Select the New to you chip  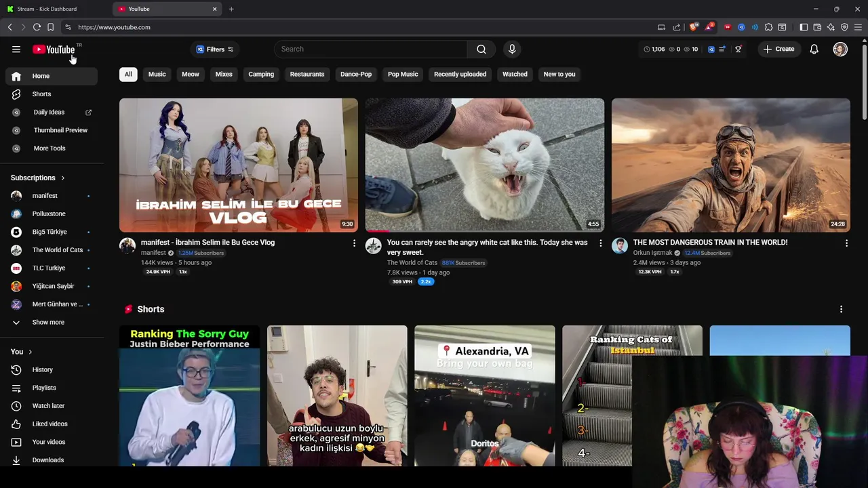(x=559, y=75)
